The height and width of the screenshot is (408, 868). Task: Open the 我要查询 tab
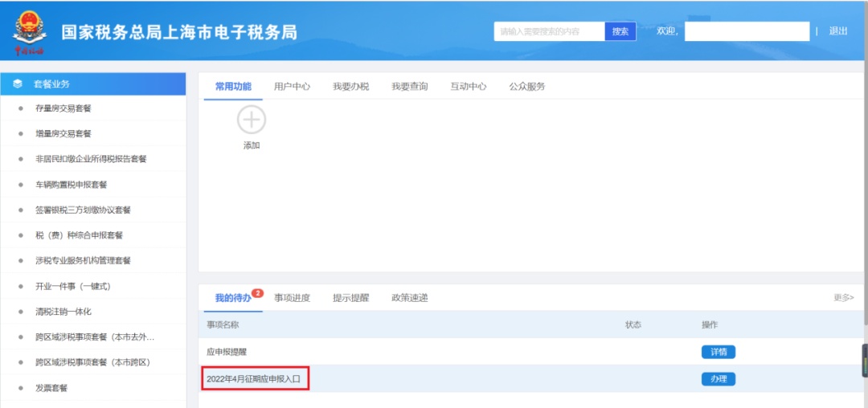pos(410,87)
